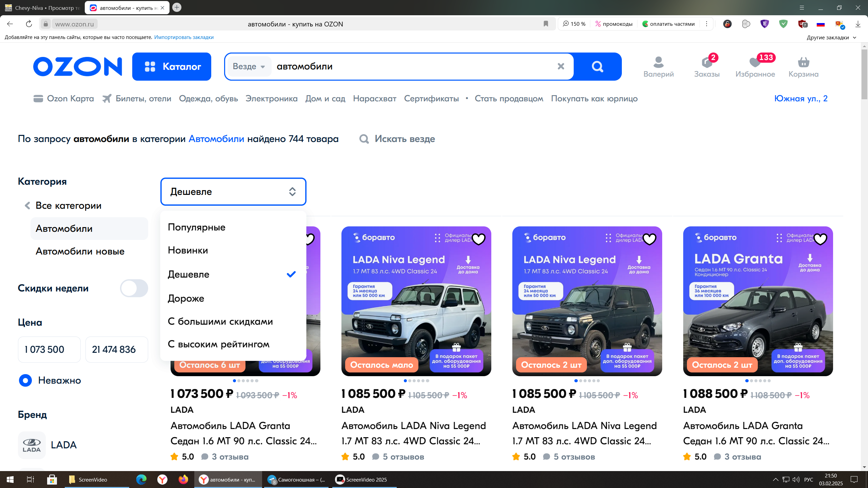Open Ozon Карта link
Image resolution: width=868 pixels, height=488 pixels.
64,99
